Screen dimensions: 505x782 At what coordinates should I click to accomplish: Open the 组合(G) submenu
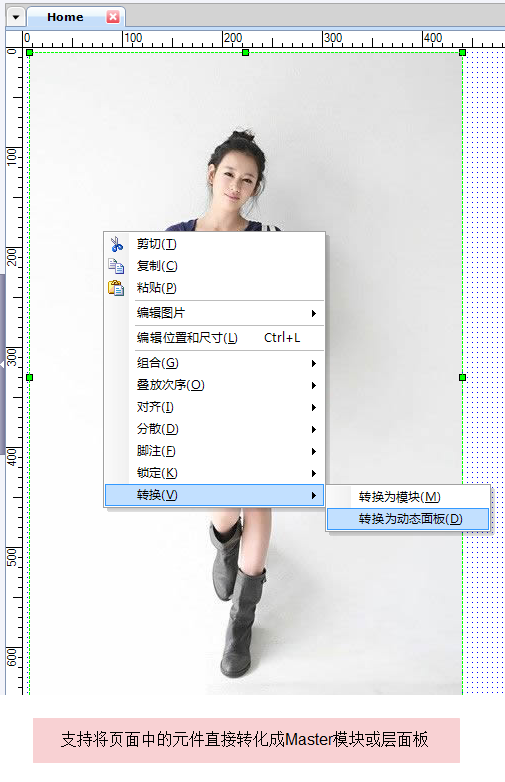pyautogui.click(x=214, y=363)
